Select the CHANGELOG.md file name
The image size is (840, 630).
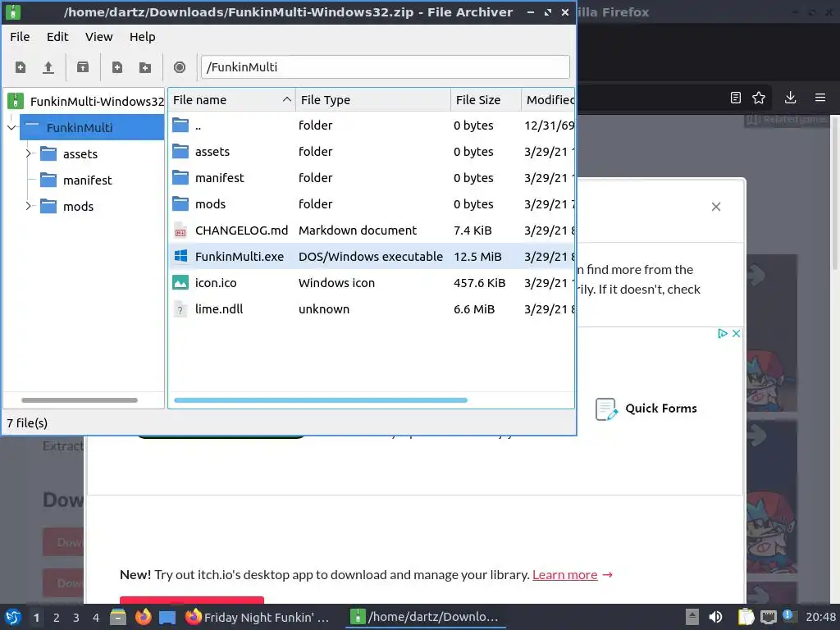tap(242, 231)
